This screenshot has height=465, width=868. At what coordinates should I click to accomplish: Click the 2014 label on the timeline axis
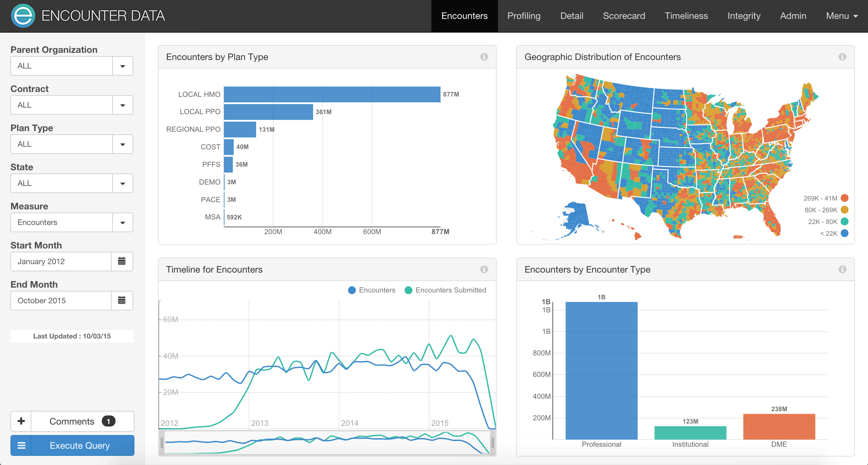[349, 423]
